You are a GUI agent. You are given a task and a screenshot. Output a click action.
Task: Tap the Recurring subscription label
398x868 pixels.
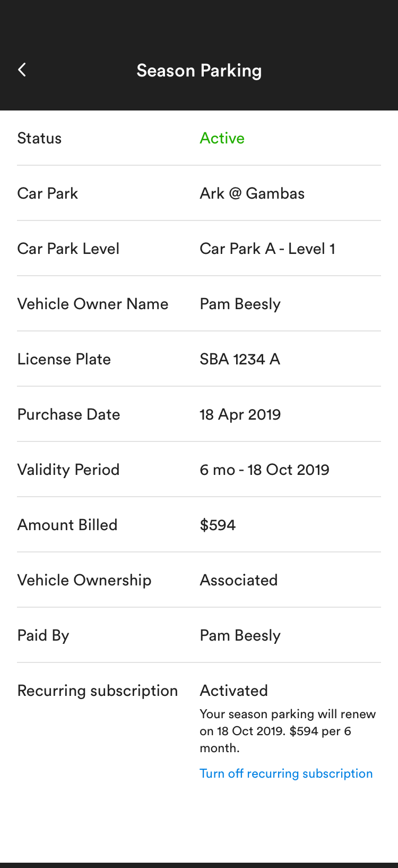coord(98,691)
